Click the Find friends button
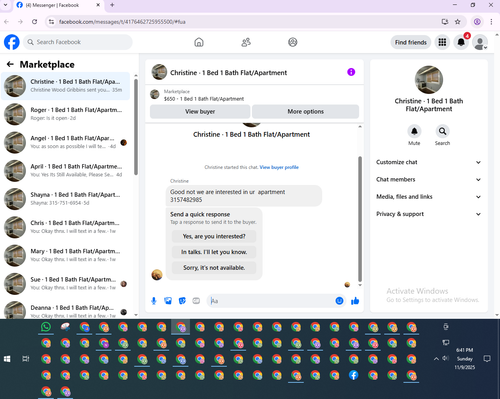Viewport: 500px width, 399px height. coord(411,42)
